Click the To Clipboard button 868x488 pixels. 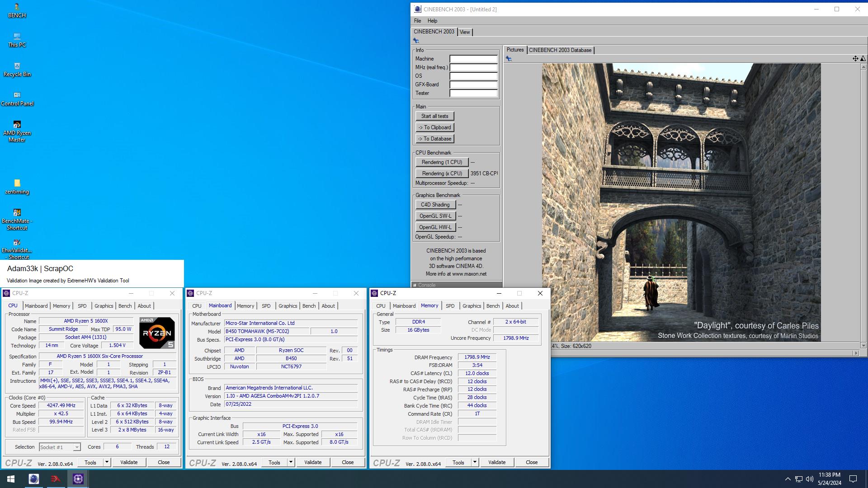point(434,127)
